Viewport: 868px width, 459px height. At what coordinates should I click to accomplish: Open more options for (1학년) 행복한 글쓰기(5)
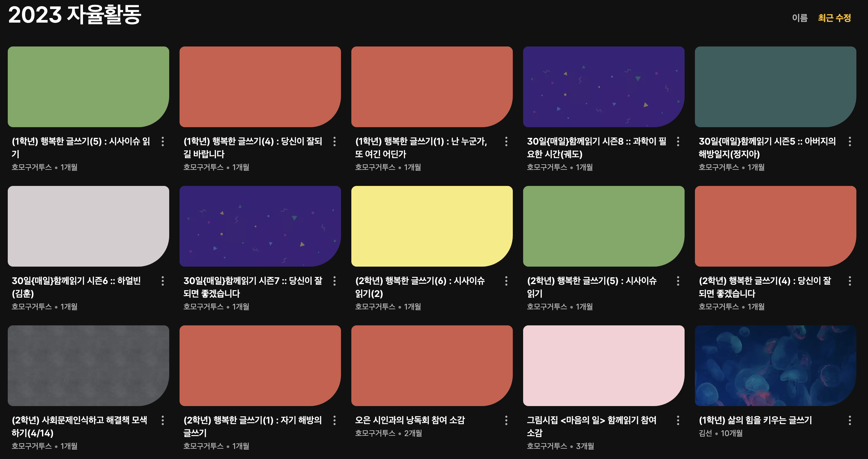(163, 141)
